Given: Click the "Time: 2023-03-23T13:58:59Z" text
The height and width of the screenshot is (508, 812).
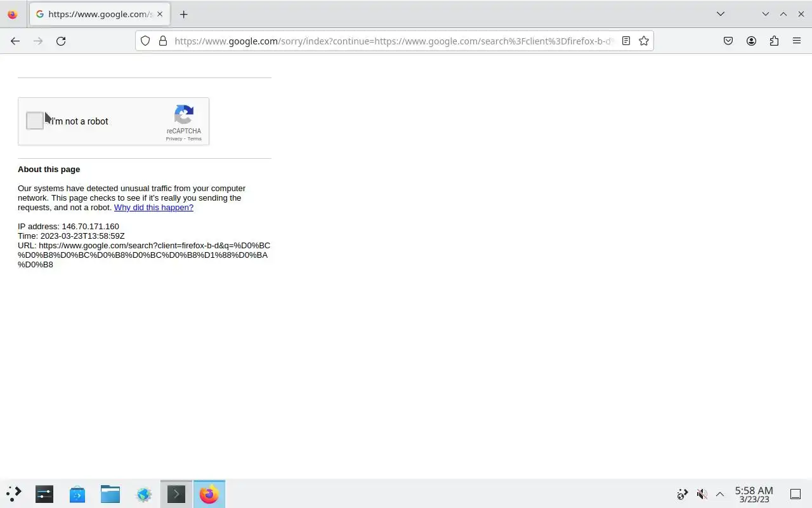Looking at the screenshot, I should point(71,236).
